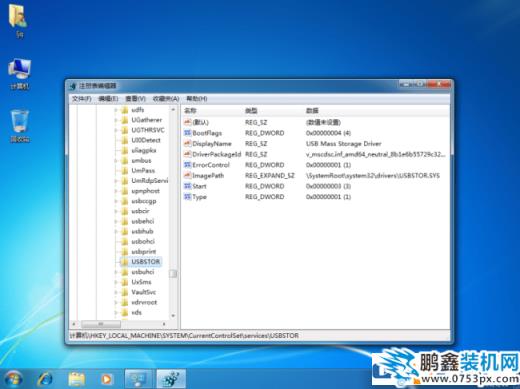Viewport: 520px width, 389px height.
Task: Click the folder icon beside vdrvroot
Action: point(125,302)
